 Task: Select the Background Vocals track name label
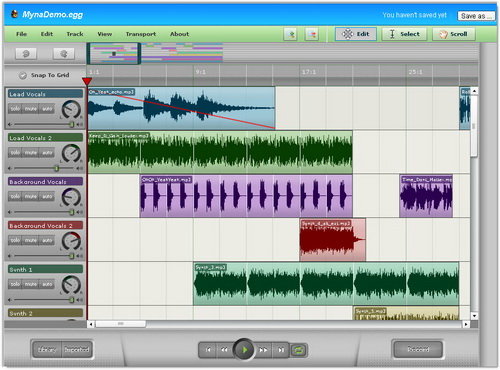click(45, 182)
